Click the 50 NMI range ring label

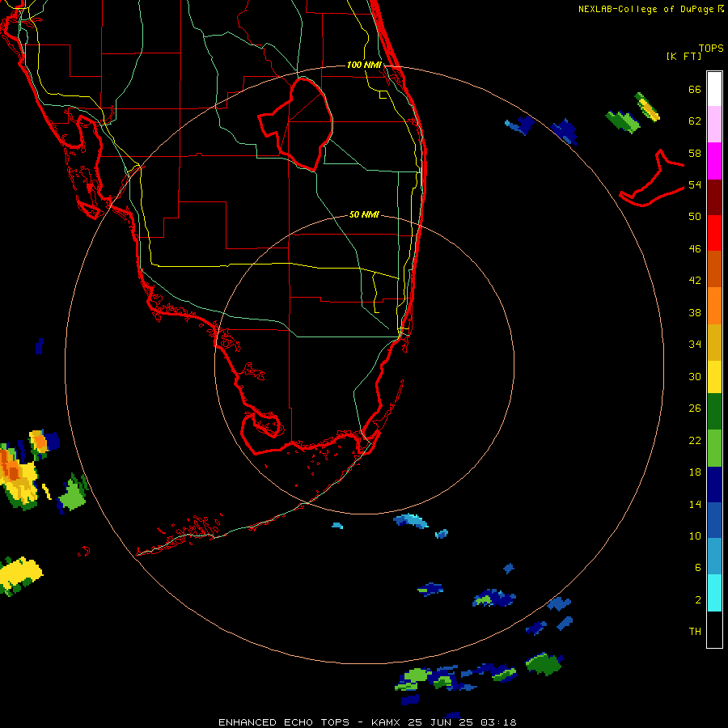pos(364,214)
